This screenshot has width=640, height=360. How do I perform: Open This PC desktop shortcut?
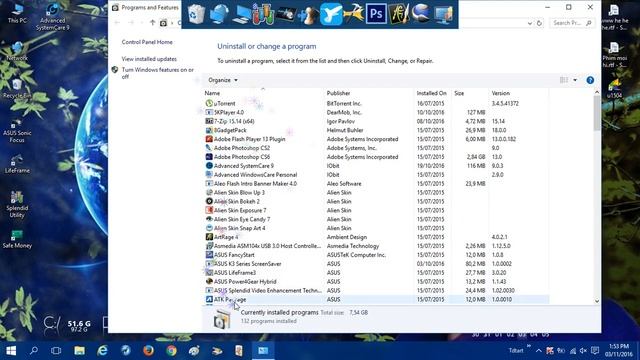coord(17,13)
